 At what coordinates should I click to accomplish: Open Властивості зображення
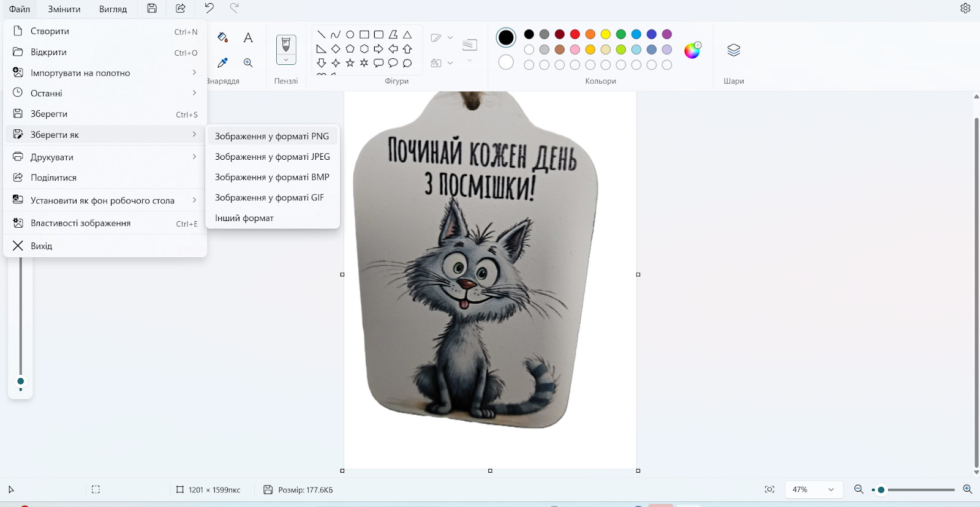click(105, 223)
